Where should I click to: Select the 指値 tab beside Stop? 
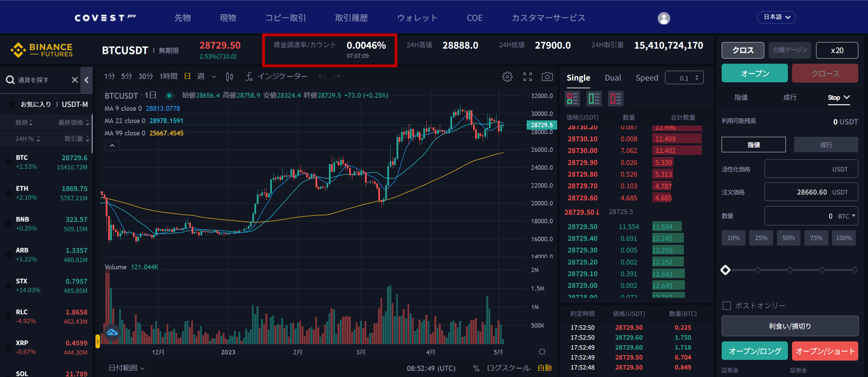coord(741,97)
